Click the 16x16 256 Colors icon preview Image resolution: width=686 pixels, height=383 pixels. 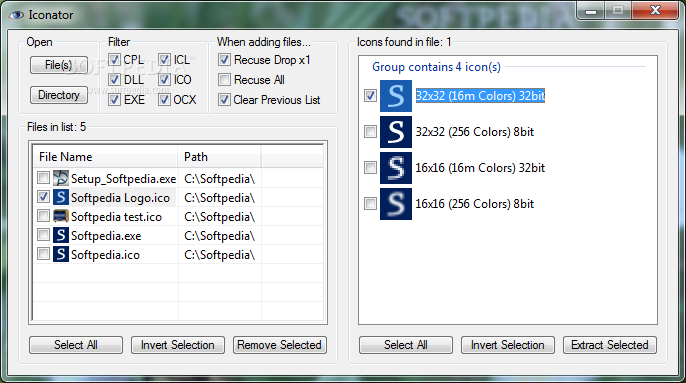(x=396, y=204)
